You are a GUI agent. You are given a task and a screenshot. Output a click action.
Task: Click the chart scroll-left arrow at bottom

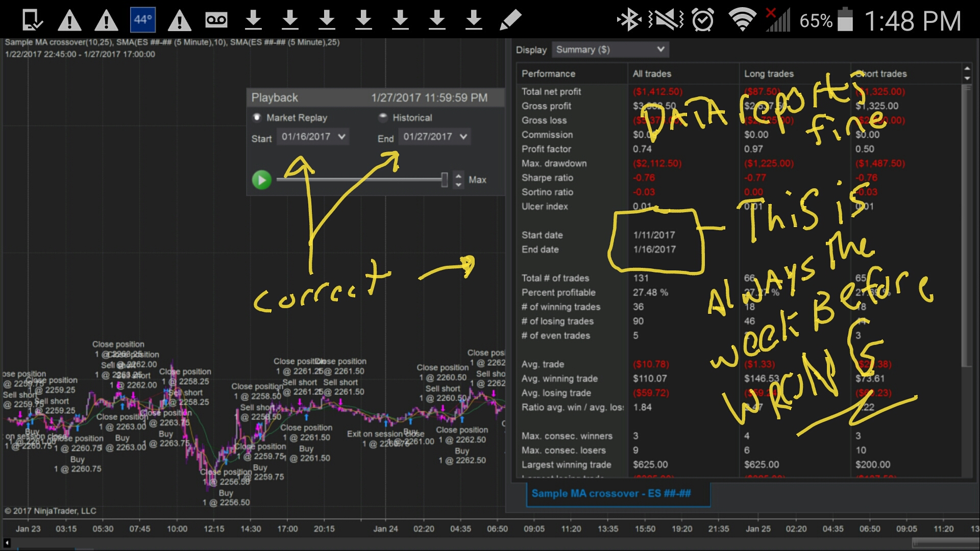click(x=7, y=543)
